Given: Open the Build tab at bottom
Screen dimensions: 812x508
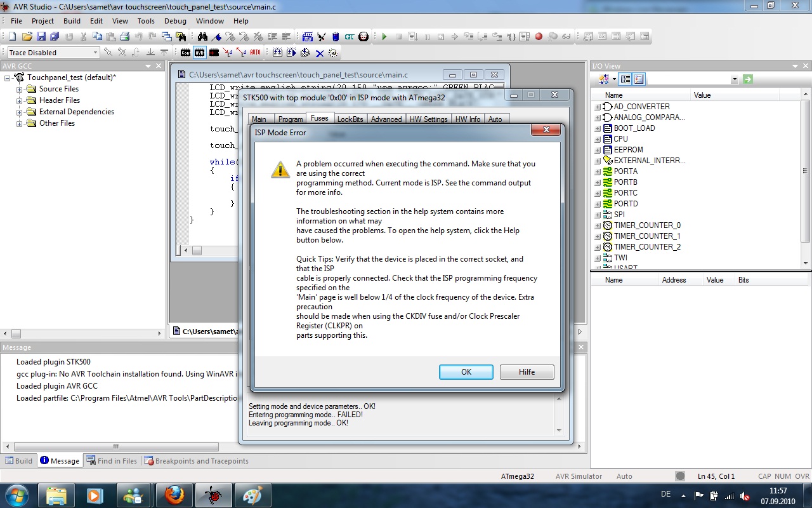Looking at the screenshot, I should (18, 461).
